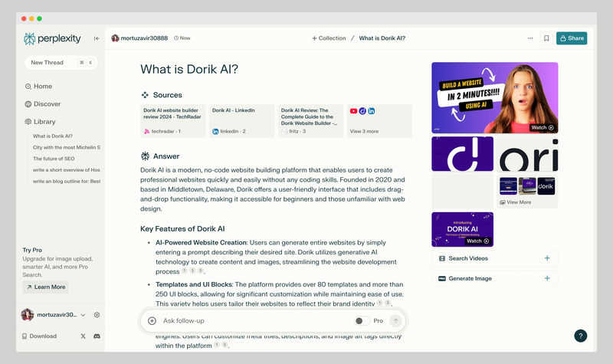This screenshot has height=364, width=613.
Task: Click the bookmark icon in the header
Action: coord(546,38)
